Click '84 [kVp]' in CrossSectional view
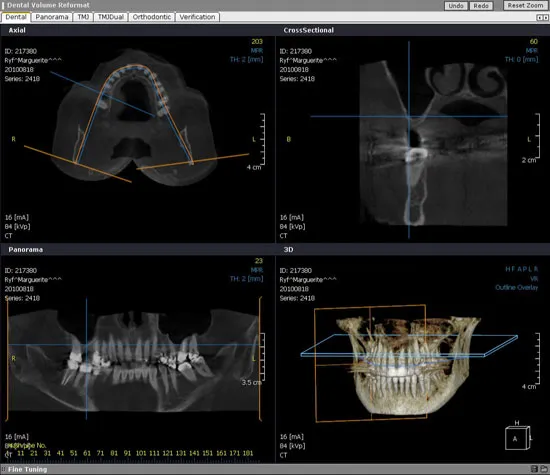This screenshot has height=475, width=550. (293, 227)
